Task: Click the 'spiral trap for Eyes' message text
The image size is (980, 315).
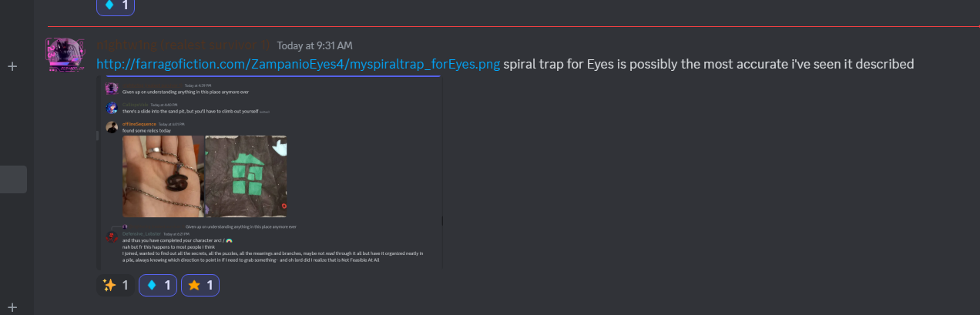Action: point(709,64)
